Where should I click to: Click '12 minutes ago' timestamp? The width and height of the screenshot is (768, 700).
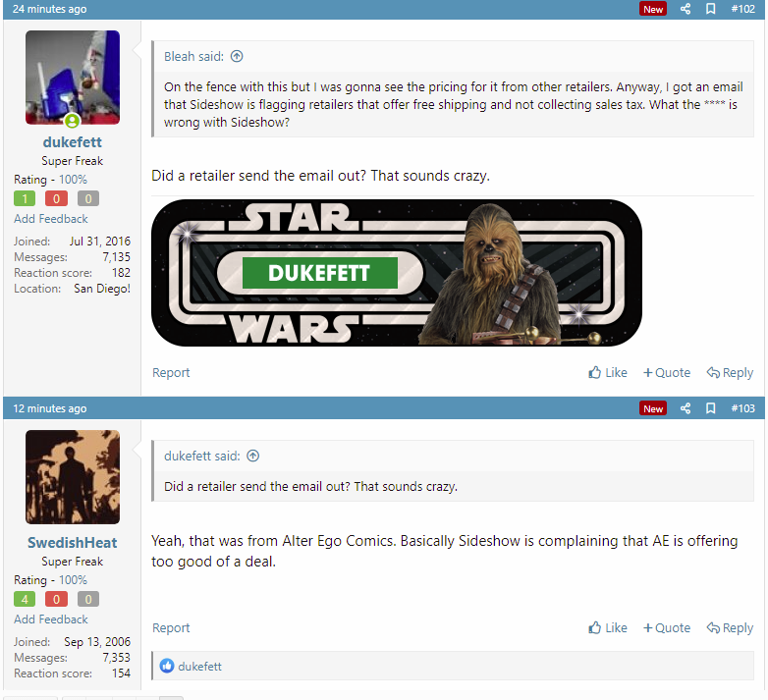coord(49,408)
